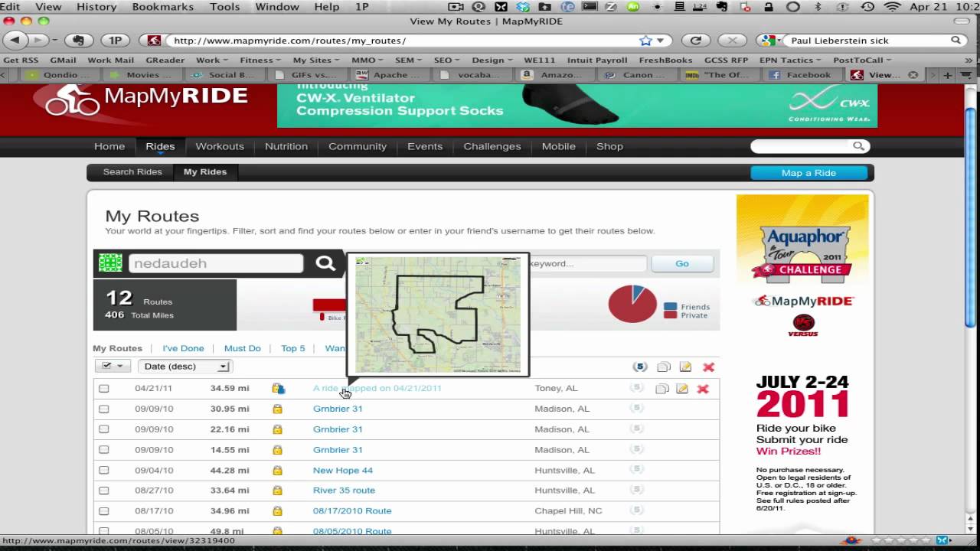The height and width of the screenshot is (551, 980).
Task: Click the browser back arrow button
Action: click(15, 40)
